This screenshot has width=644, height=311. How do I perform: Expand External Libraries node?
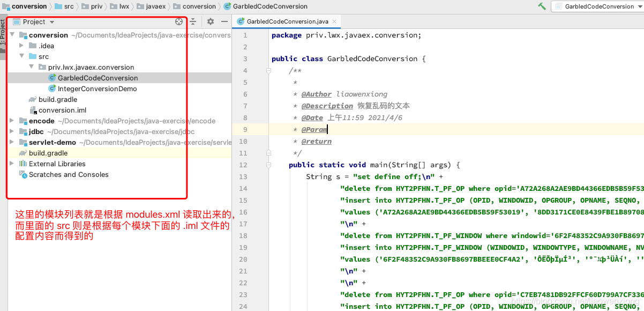tap(12, 164)
